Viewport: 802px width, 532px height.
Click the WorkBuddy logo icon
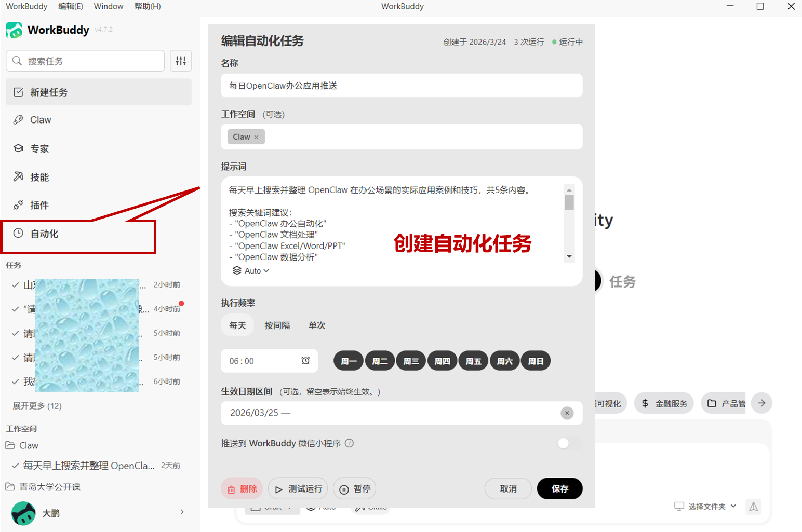[x=14, y=30]
